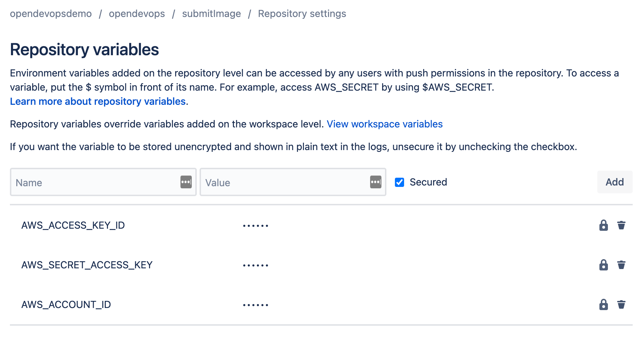Image resolution: width=644 pixels, height=337 pixels.
Task: Delete the AWS_ACCESS_KEY_ID variable
Action: tap(622, 225)
